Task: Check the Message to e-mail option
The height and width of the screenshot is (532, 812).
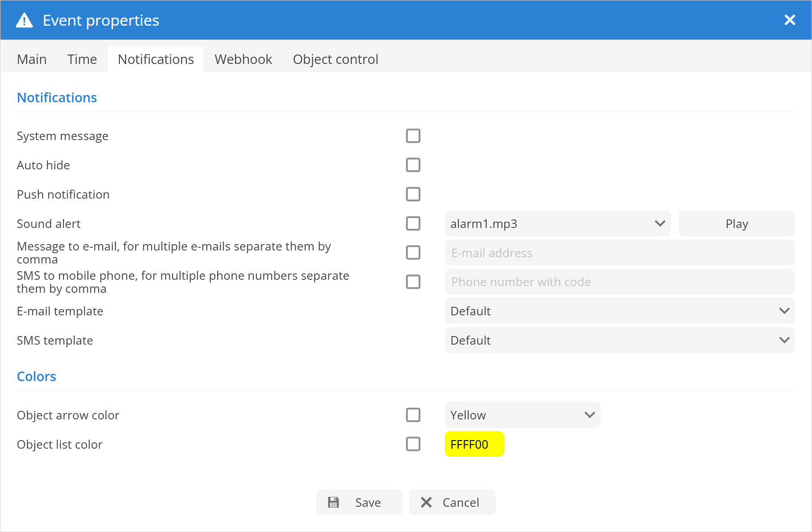Action: coord(413,253)
